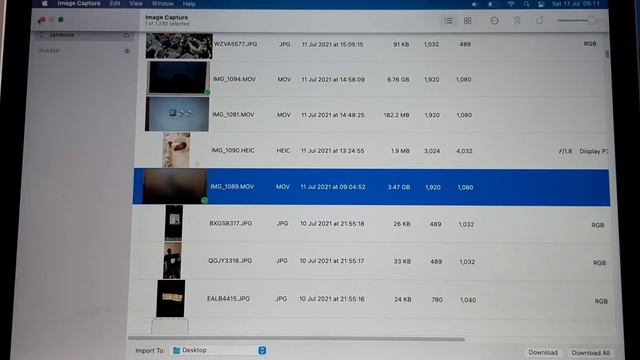640x360 pixels.
Task: Select the QGJY3318.JPG thumbnail
Action: click(172, 260)
